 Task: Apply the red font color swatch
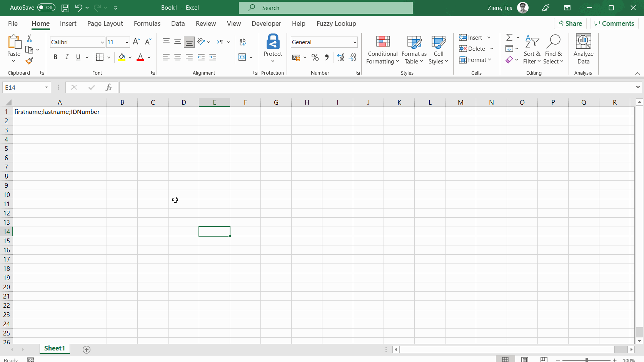pyautogui.click(x=140, y=57)
